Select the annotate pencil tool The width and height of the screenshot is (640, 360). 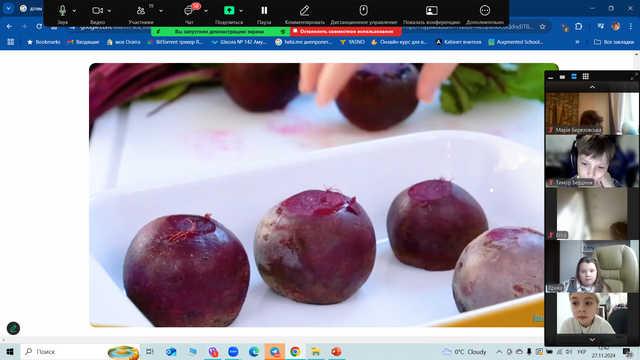point(304,11)
